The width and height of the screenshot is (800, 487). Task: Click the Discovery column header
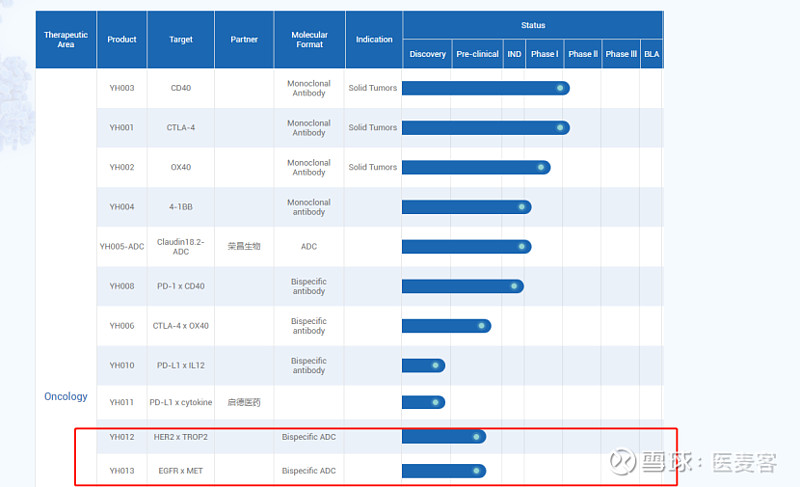point(427,54)
